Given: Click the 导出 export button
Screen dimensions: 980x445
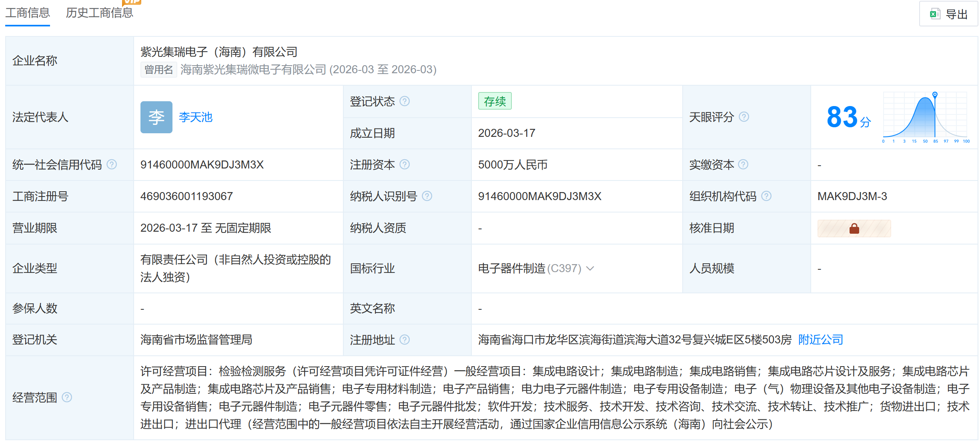Looking at the screenshot, I should pyautogui.click(x=948, y=14).
